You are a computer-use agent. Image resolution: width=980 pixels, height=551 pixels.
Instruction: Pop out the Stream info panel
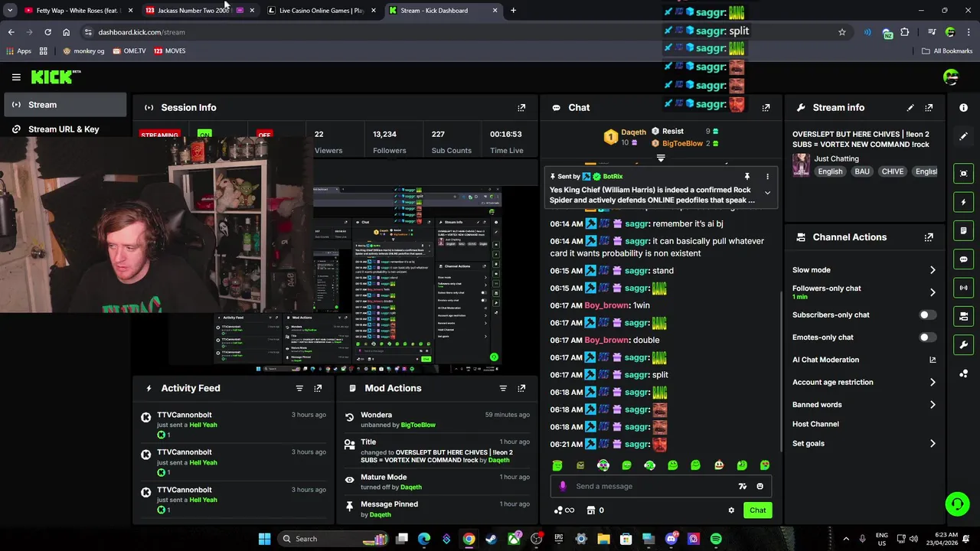tap(929, 108)
